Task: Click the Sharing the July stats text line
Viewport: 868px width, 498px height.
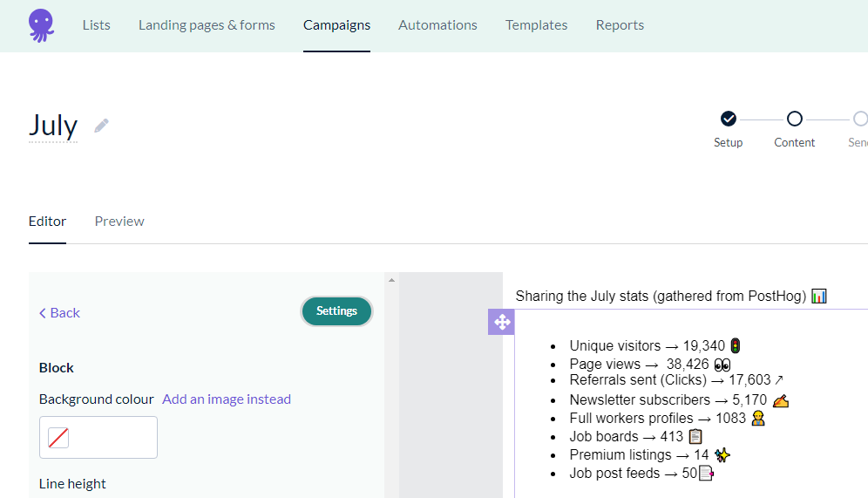Action: pyautogui.click(x=661, y=297)
